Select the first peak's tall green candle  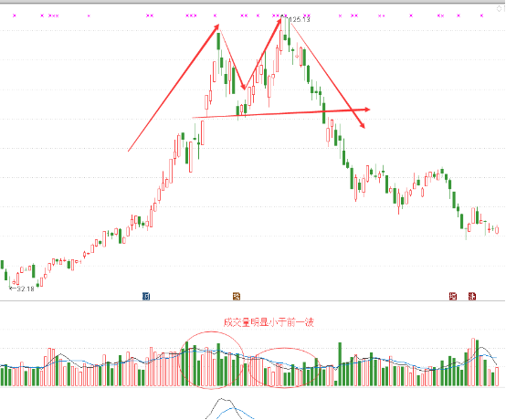[x=218, y=41]
